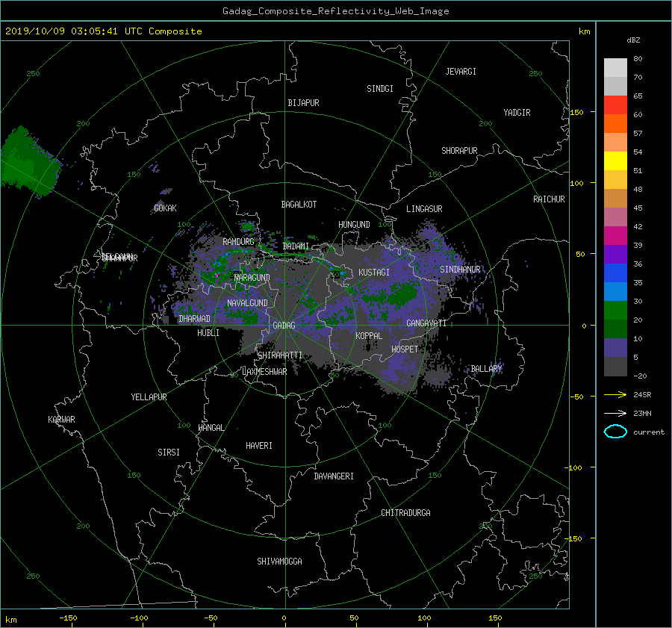
Task: Click the SINDHANUR city label
Action: coord(460,270)
